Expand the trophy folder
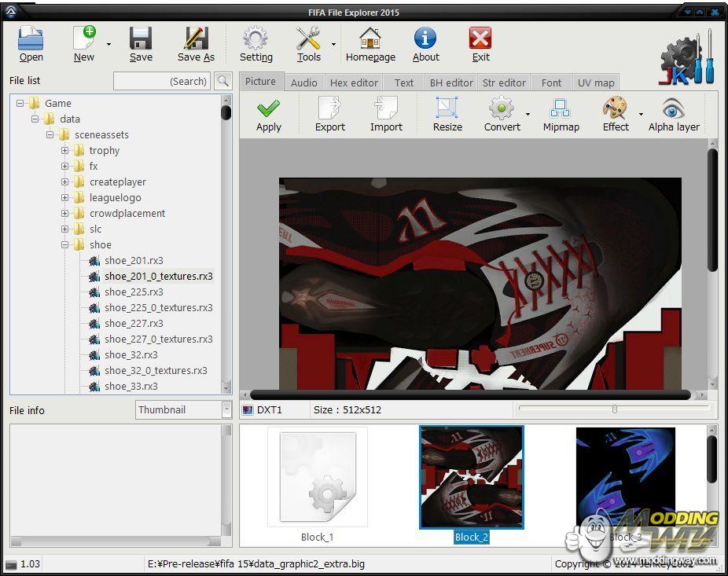 [x=65, y=151]
